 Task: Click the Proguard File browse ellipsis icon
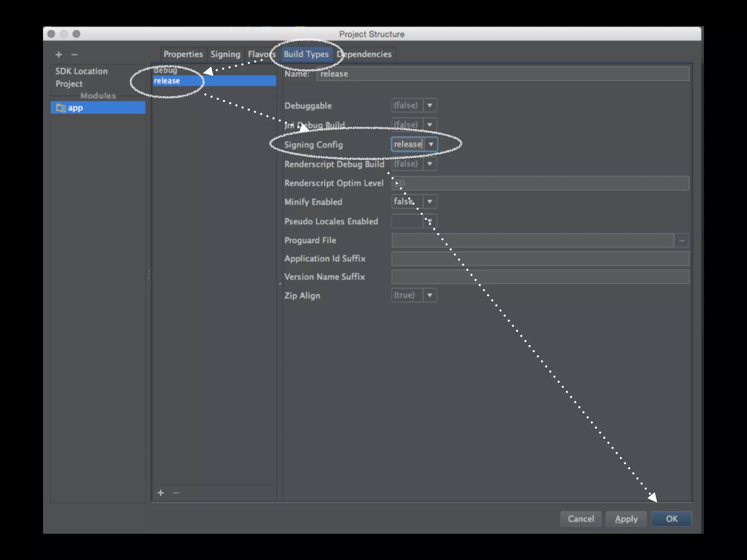(x=681, y=241)
